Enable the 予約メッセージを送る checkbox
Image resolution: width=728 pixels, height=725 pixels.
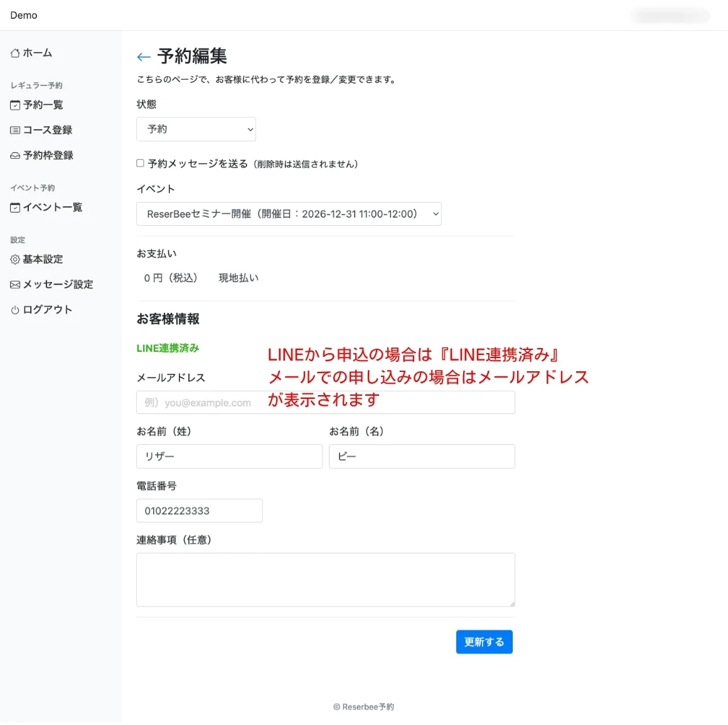click(141, 163)
